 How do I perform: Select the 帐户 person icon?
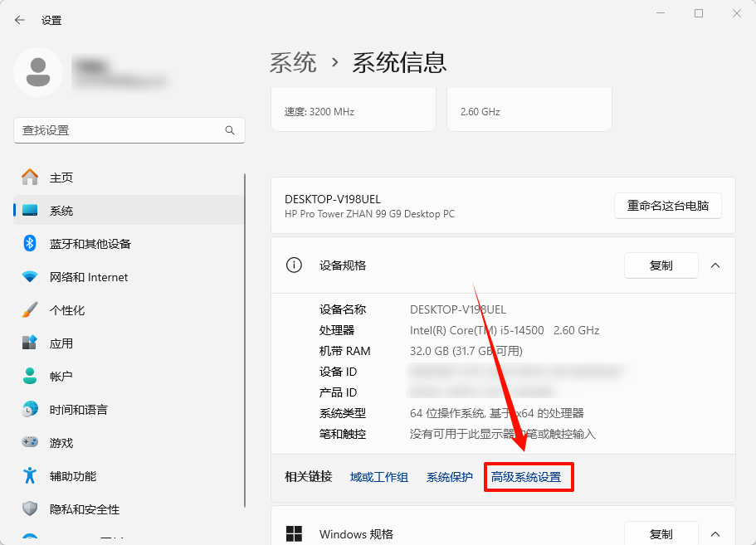click(x=30, y=377)
